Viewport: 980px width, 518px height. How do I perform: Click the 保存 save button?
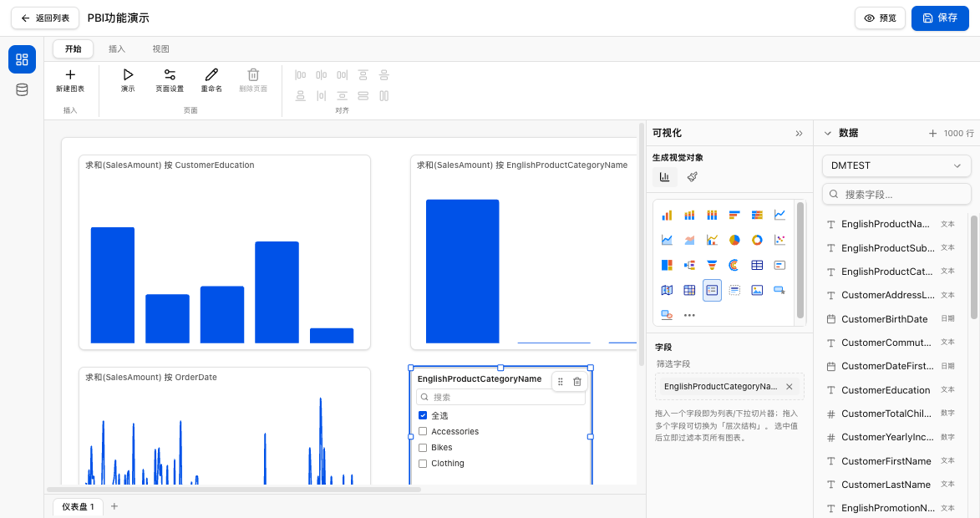click(940, 18)
